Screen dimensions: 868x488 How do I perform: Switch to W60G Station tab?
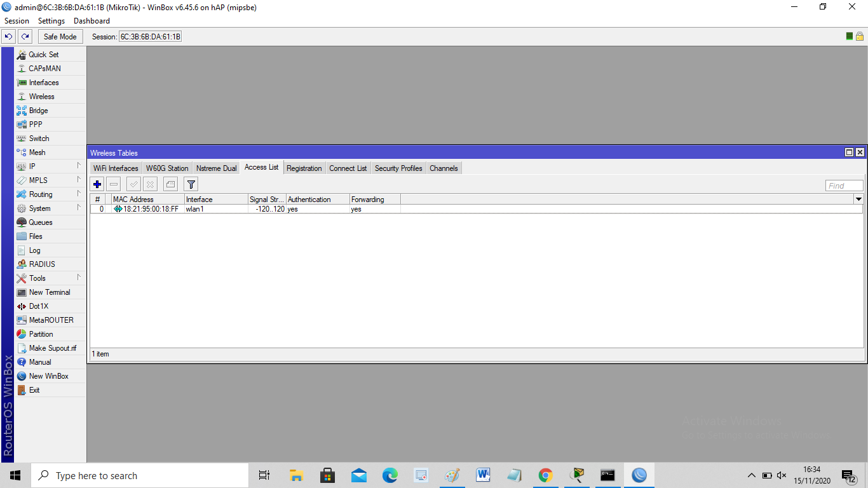click(167, 168)
